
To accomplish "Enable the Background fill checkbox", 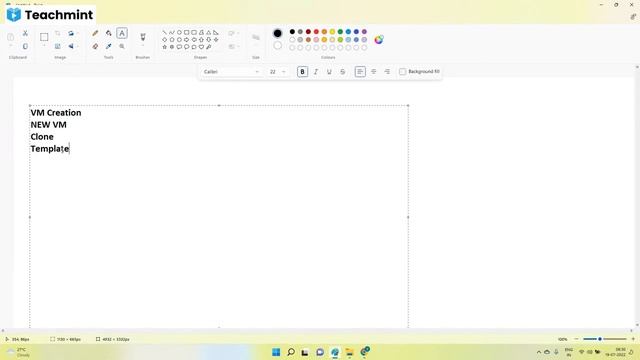I will pos(402,71).
